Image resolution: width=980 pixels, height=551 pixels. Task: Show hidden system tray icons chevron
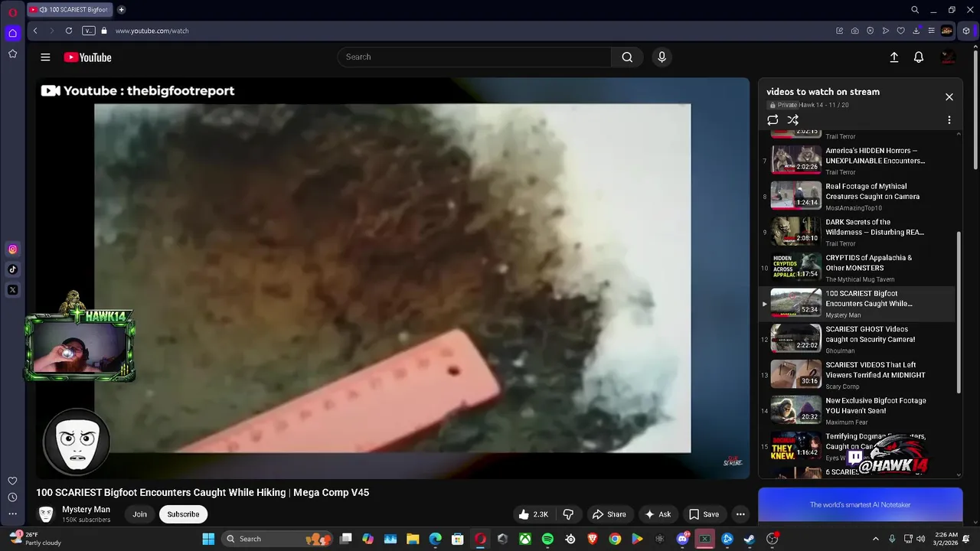point(876,539)
